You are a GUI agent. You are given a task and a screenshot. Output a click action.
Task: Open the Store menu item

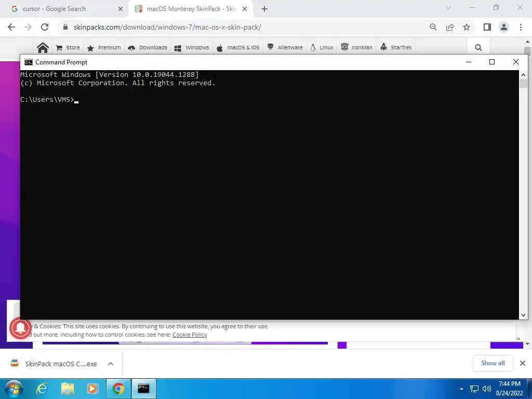pyautogui.click(x=68, y=47)
